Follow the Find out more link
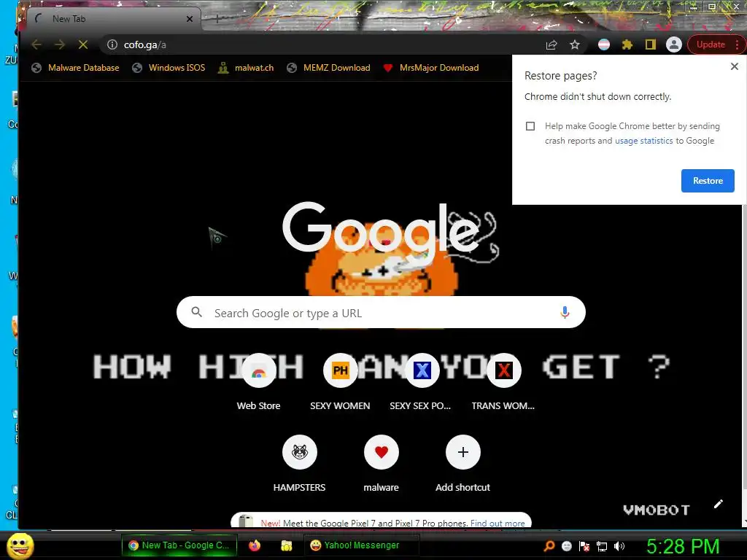The image size is (747, 560). (498, 523)
